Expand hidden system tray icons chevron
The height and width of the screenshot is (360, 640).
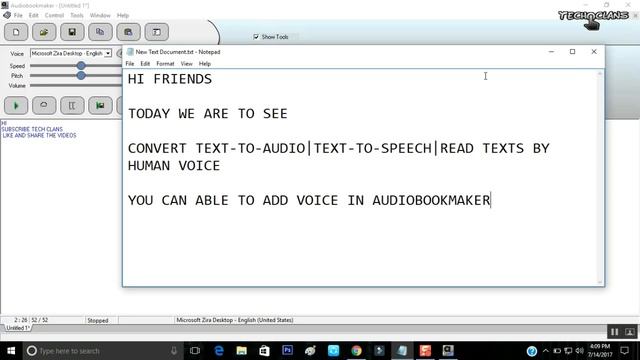pyautogui.click(x=546, y=351)
